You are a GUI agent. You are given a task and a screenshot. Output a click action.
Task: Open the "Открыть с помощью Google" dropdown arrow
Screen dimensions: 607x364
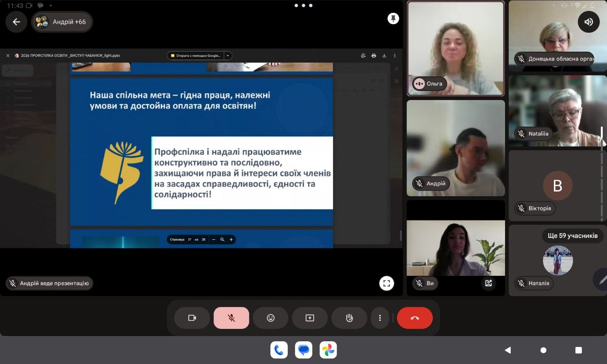(228, 55)
